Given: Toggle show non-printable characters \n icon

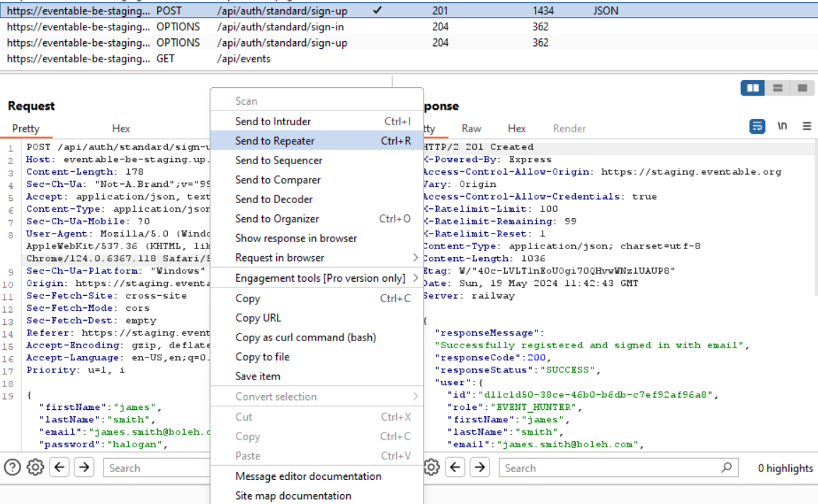Looking at the screenshot, I should pyautogui.click(x=782, y=126).
